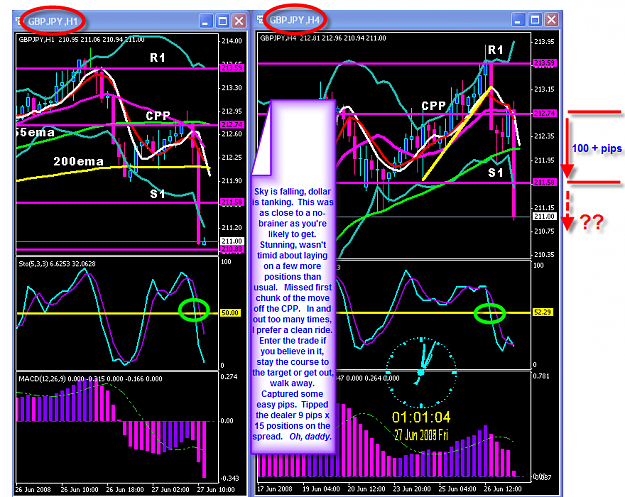Select the S1 label on the H1 chart
The image size is (625, 497).
(x=157, y=194)
